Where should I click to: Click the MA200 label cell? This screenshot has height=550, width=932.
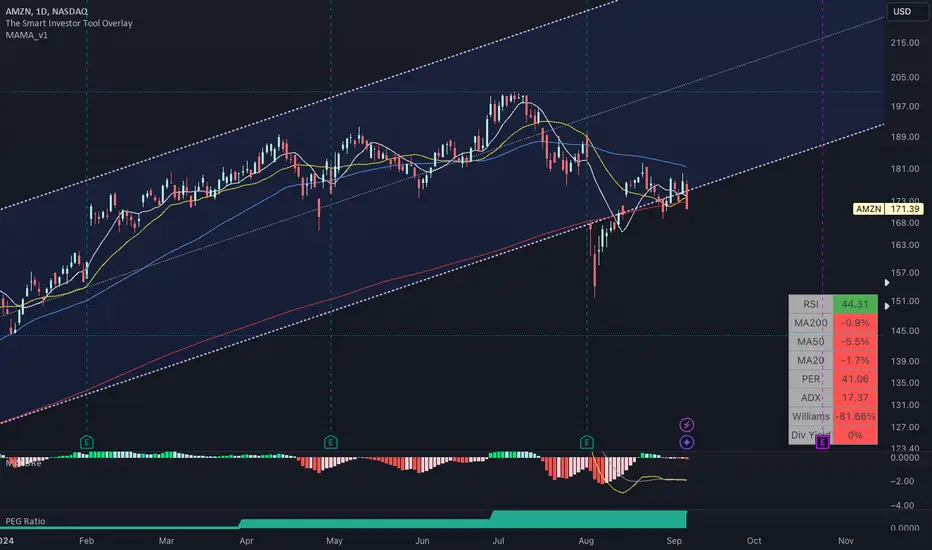[811, 323]
